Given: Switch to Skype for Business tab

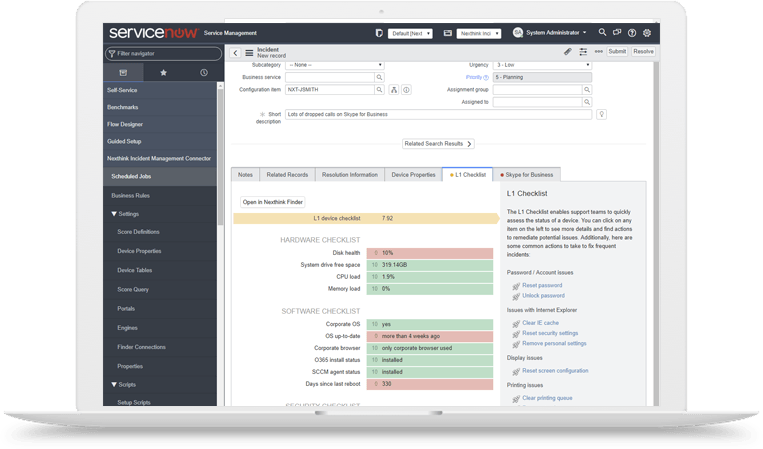Looking at the screenshot, I should click(x=527, y=175).
